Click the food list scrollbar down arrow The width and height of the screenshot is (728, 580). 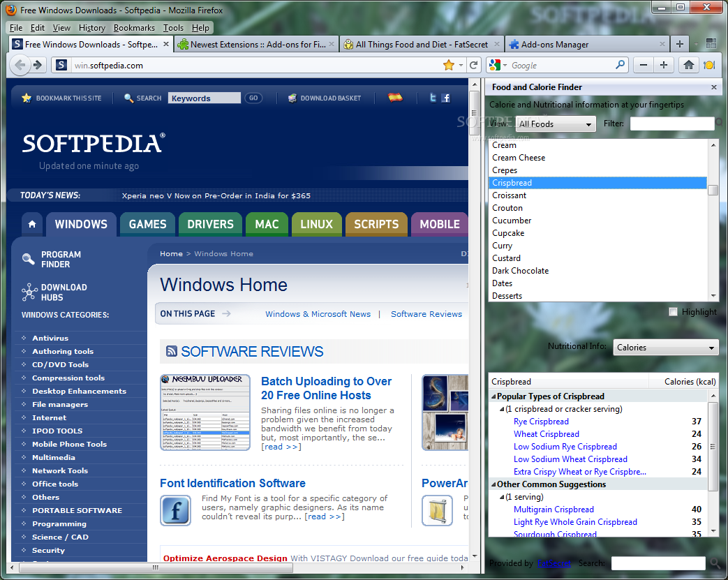point(713,296)
